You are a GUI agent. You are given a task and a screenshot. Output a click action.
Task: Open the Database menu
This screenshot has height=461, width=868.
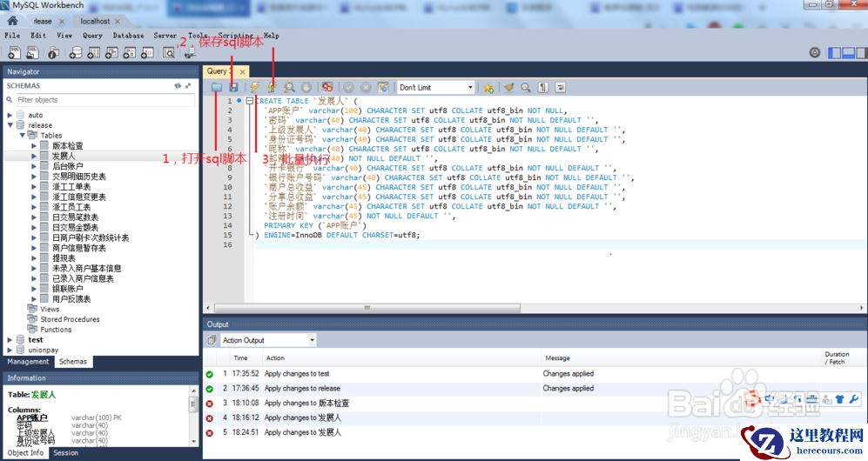tap(128, 36)
